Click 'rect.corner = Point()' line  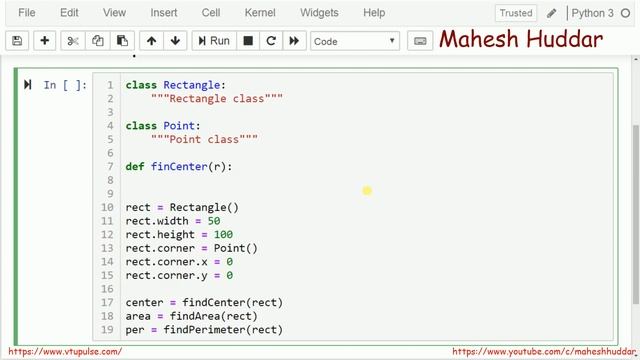point(191,248)
